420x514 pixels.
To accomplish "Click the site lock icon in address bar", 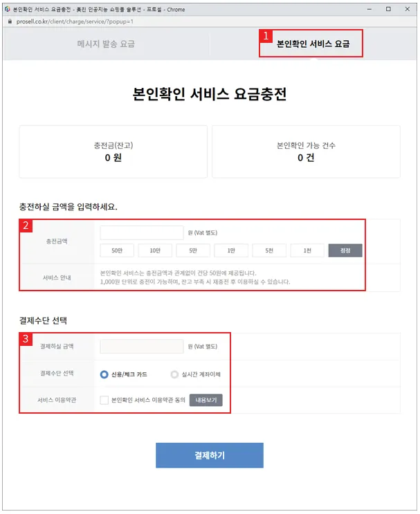I will (9, 21).
